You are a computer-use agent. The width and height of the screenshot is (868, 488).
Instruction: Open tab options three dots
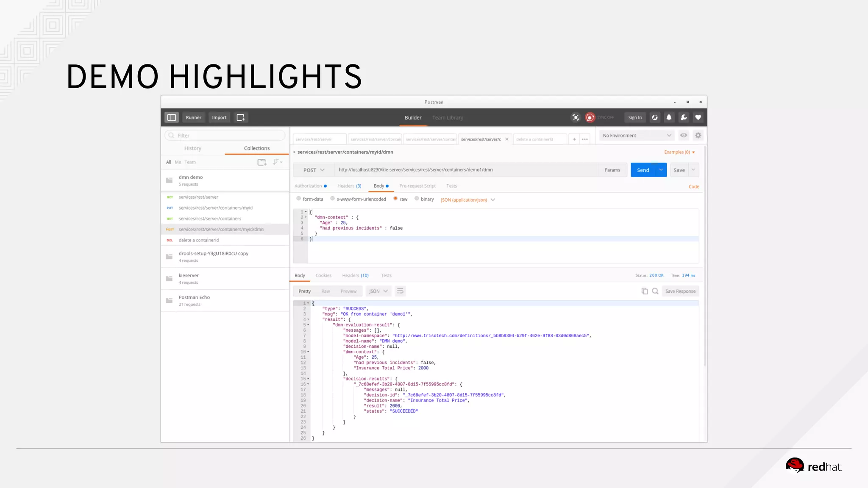pos(585,139)
